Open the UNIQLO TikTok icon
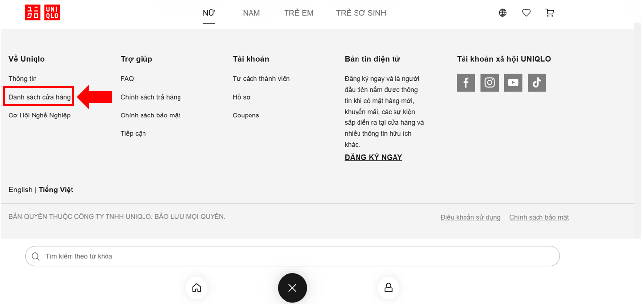This screenshot has width=644, height=306. tap(537, 83)
